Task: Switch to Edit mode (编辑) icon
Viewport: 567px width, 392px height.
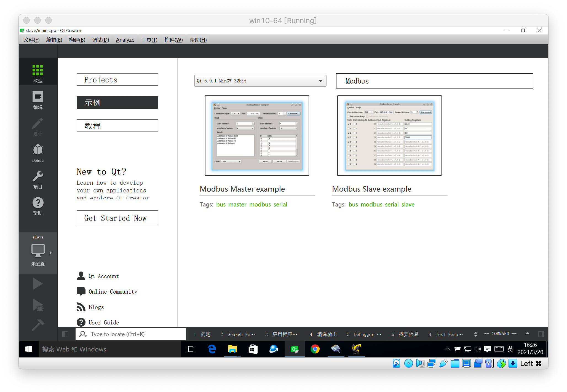Action: coord(38,97)
